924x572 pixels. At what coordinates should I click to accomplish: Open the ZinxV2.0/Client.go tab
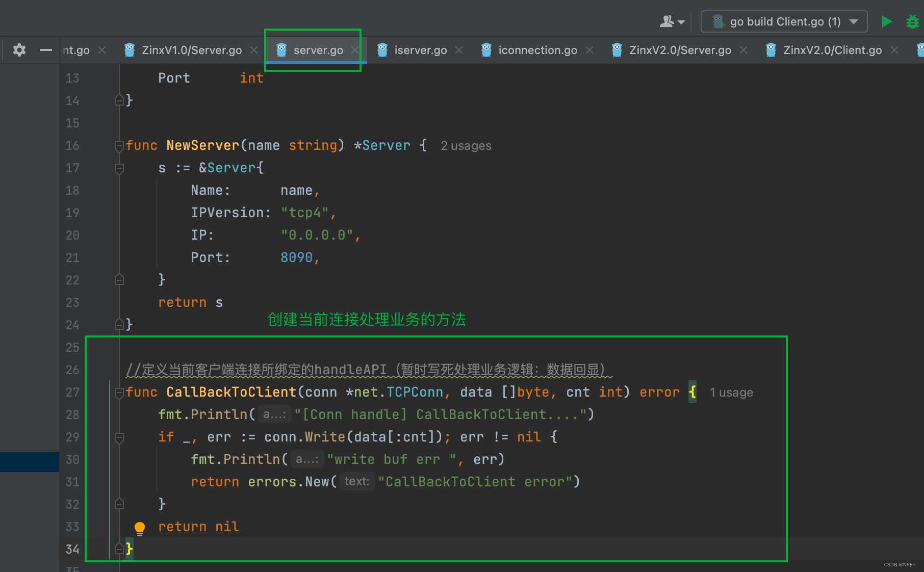tap(833, 50)
